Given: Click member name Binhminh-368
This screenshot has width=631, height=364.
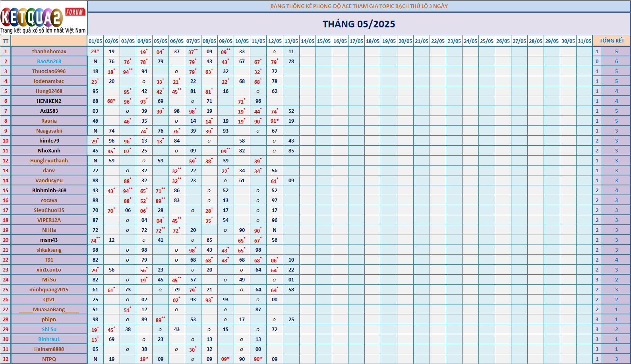Looking at the screenshot, I should point(49,190).
